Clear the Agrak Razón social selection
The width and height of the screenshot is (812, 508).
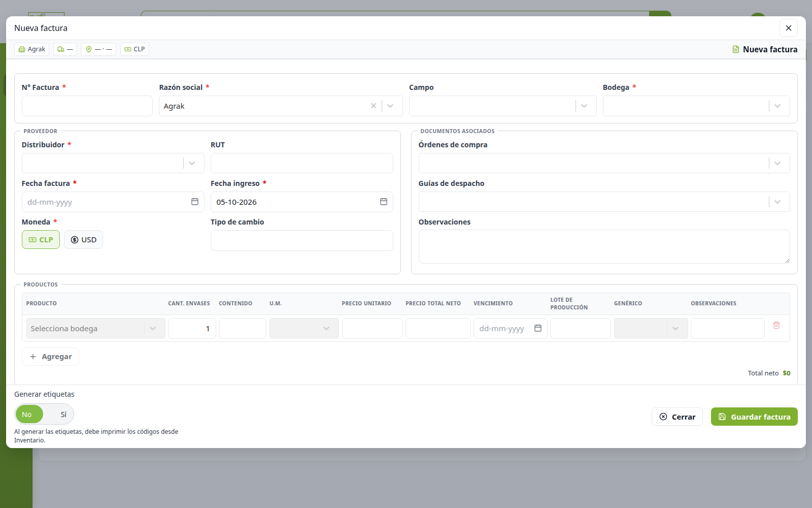click(x=374, y=106)
